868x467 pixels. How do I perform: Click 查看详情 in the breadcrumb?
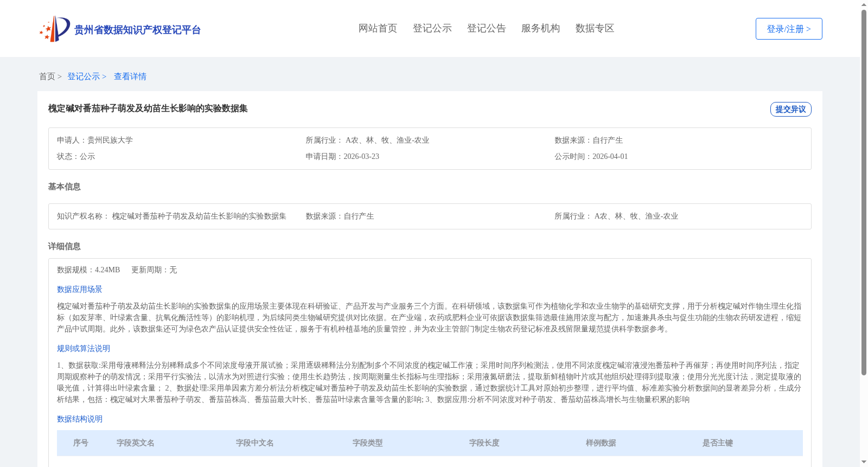click(130, 76)
